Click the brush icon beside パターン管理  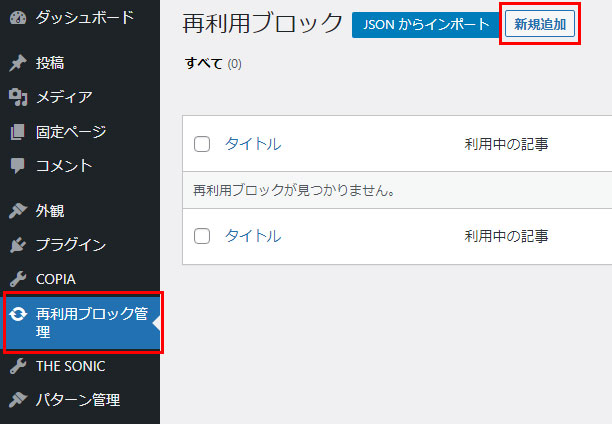pyautogui.click(x=18, y=400)
